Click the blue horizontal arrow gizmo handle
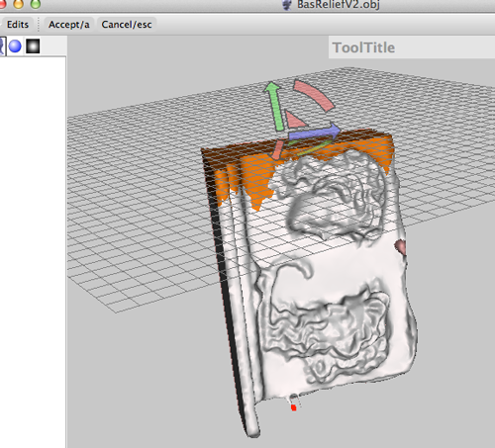495x448 pixels. coord(315,133)
